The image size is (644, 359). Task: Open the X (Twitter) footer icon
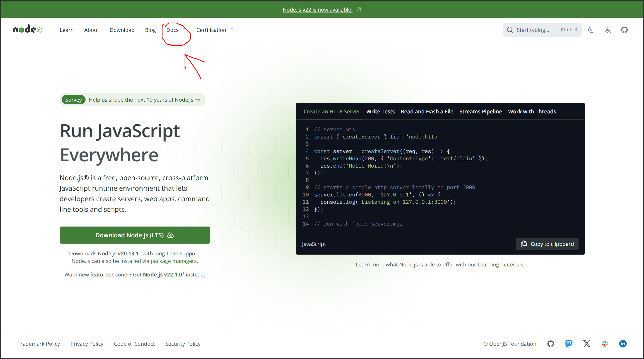point(587,344)
